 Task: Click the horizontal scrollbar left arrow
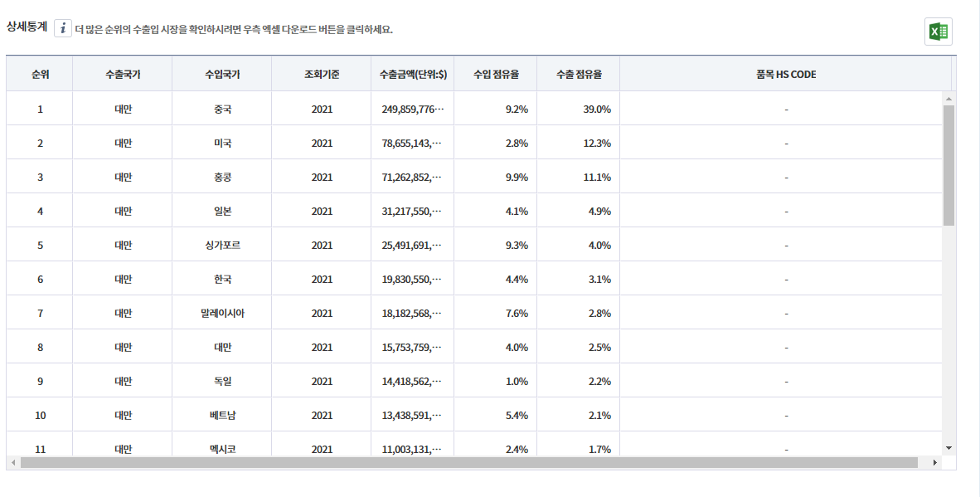(x=12, y=462)
